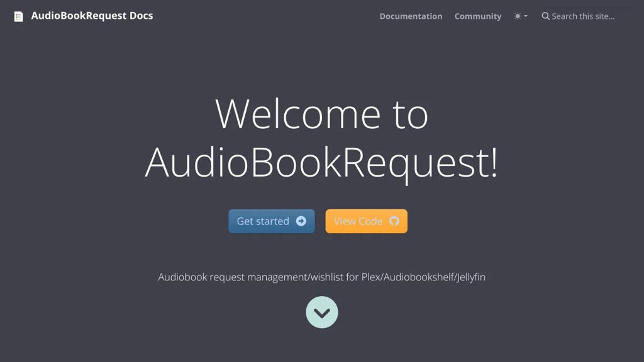
Task: Click the search magnifier icon
Action: pos(545,16)
